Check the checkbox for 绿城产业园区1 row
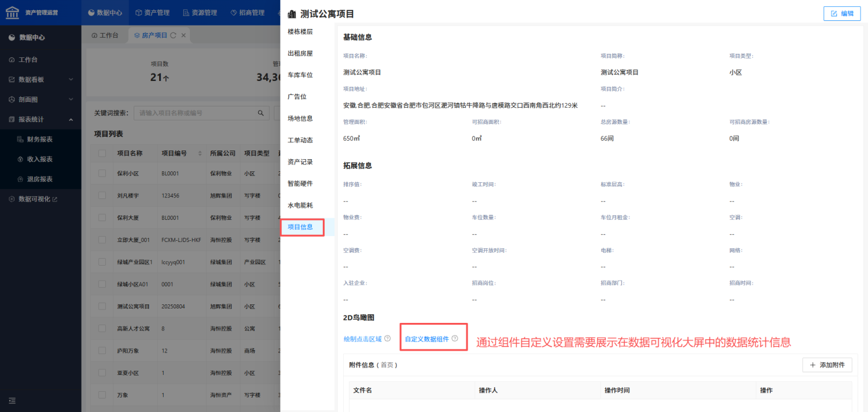The width and height of the screenshot is (868, 412). tap(102, 262)
